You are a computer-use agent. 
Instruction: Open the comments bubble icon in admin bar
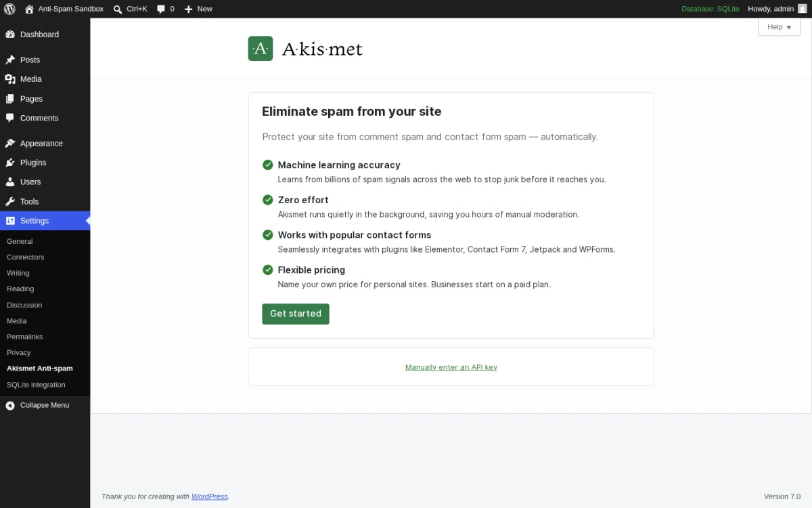coord(161,9)
